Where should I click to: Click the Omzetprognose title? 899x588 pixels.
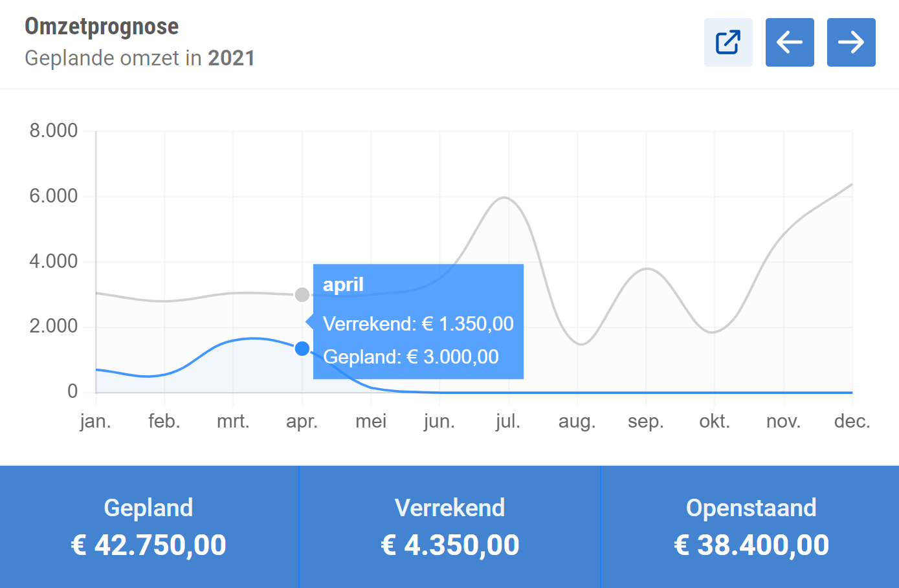point(102,27)
